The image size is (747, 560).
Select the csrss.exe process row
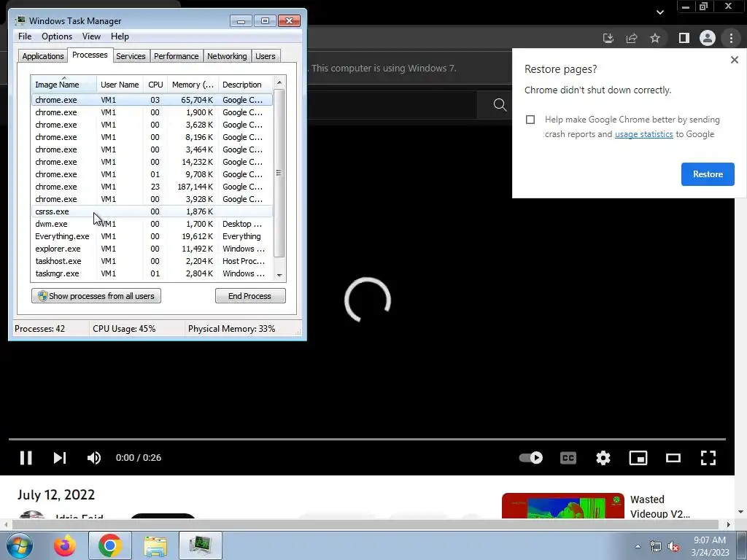[x=152, y=211]
